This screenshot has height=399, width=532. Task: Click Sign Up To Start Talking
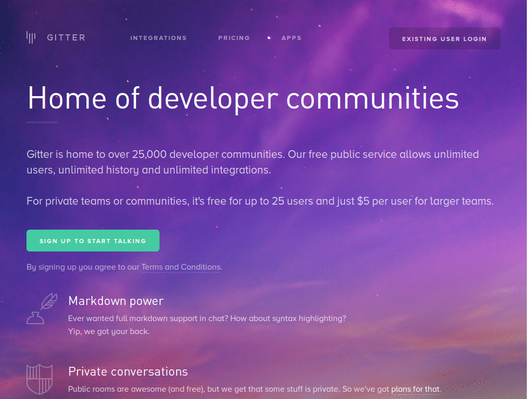(93, 241)
